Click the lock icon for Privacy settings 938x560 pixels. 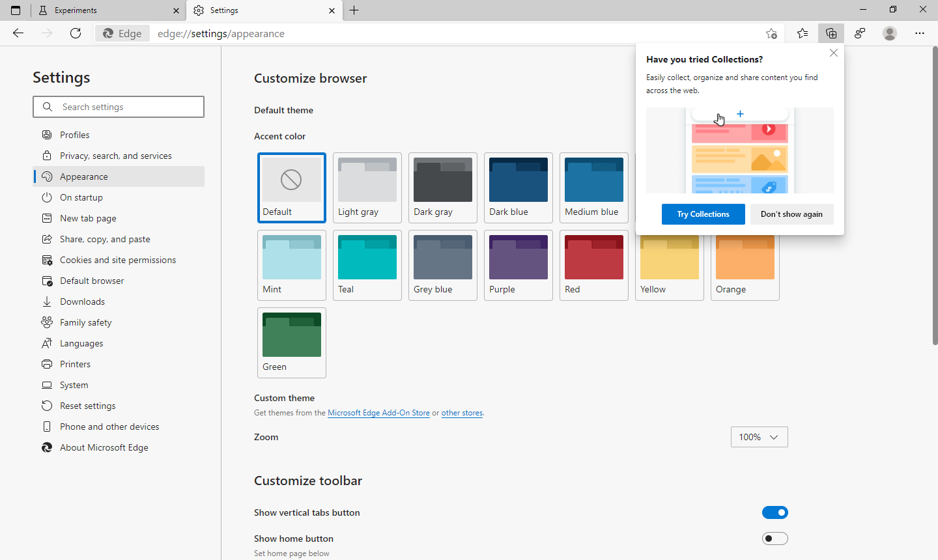click(47, 156)
